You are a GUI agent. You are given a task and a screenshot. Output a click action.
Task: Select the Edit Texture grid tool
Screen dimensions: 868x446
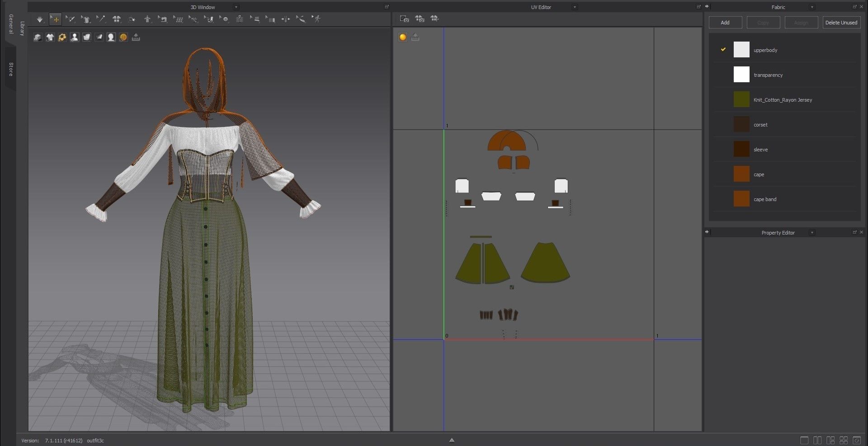178,19
